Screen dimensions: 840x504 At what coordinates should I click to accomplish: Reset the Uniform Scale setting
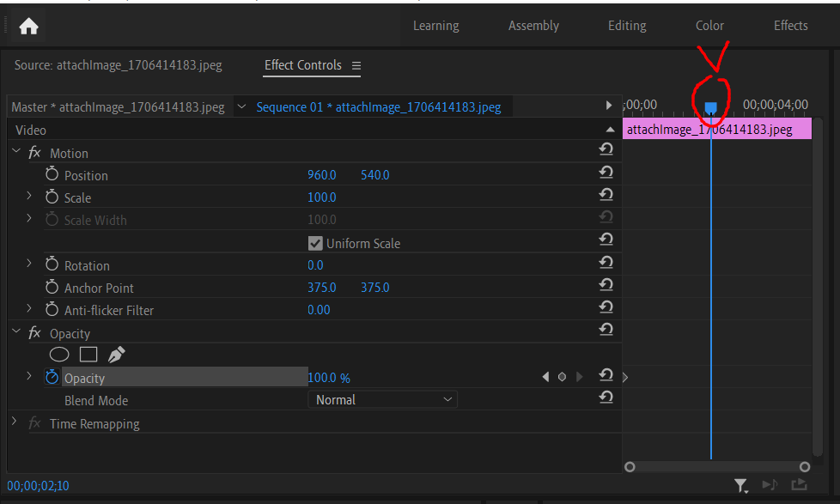[606, 239]
